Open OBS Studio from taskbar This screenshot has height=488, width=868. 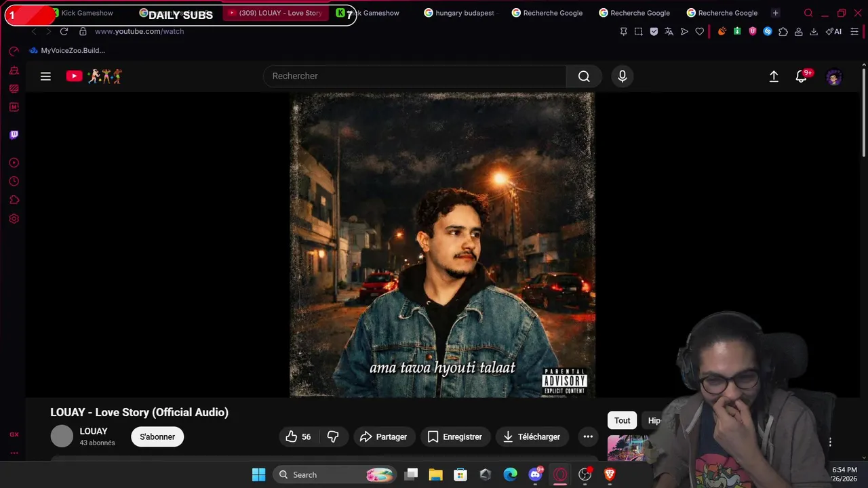point(585,474)
